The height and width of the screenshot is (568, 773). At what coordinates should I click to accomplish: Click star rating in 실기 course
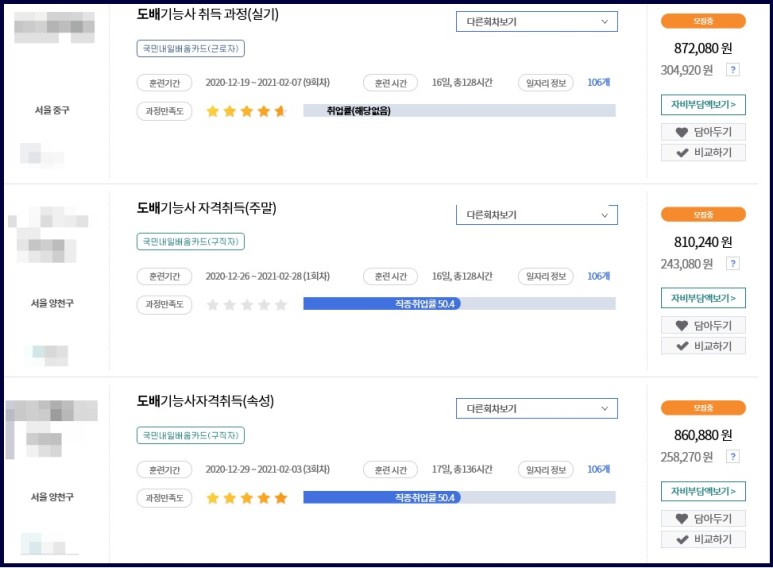coord(246,111)
